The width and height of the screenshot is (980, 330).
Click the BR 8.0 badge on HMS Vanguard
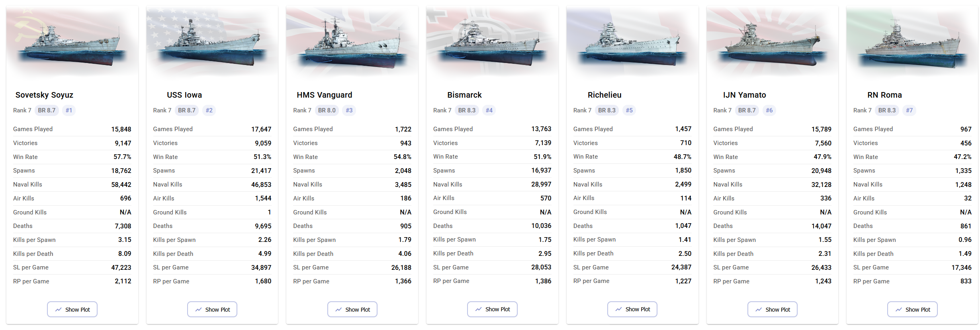[327, 110]
